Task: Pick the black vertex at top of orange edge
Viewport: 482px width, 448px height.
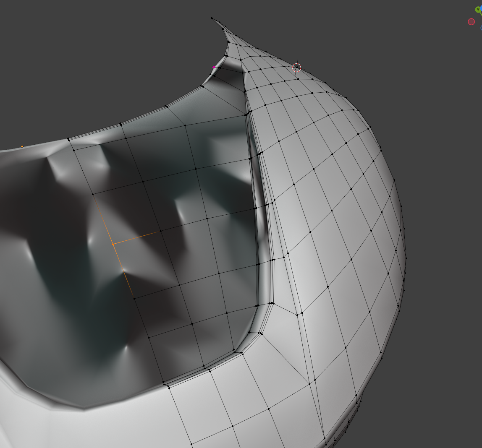Action: 93,194
